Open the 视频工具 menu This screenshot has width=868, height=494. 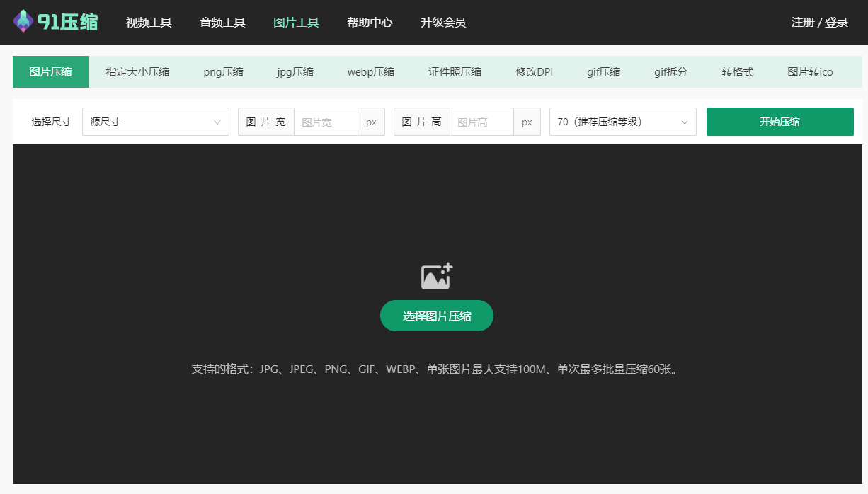(x=149, y=23)
